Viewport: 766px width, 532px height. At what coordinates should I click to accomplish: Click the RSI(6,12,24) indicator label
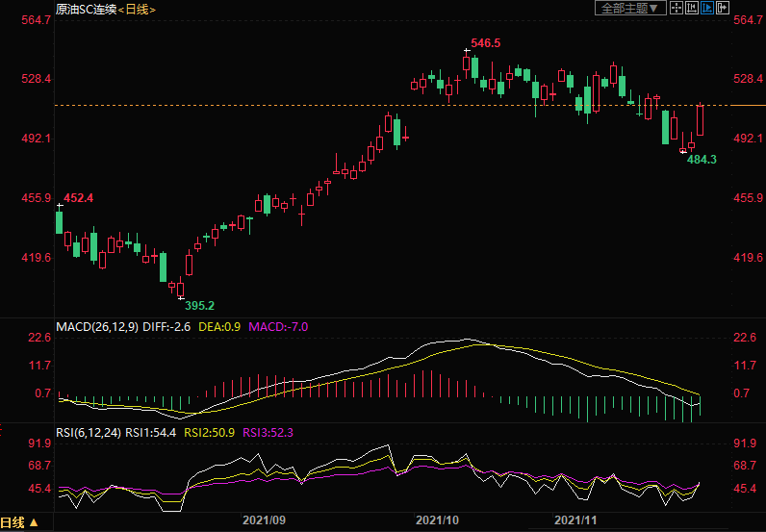[x=89, y=433]
